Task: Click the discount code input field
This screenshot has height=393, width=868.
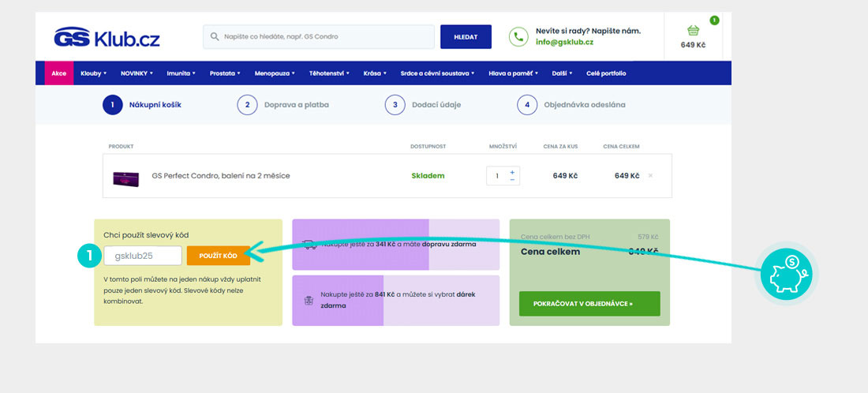Action: [x=143, y=256]
